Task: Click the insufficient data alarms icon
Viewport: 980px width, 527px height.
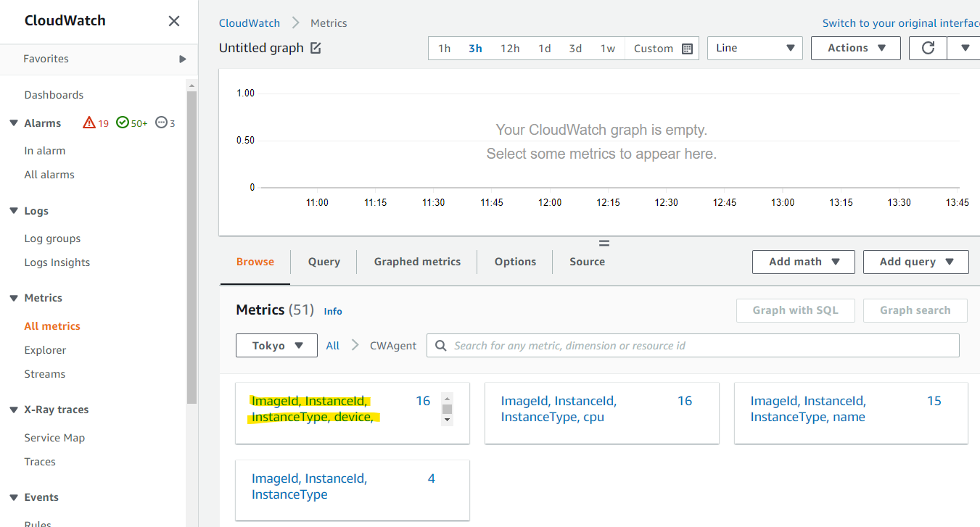Action: (161, 123)
